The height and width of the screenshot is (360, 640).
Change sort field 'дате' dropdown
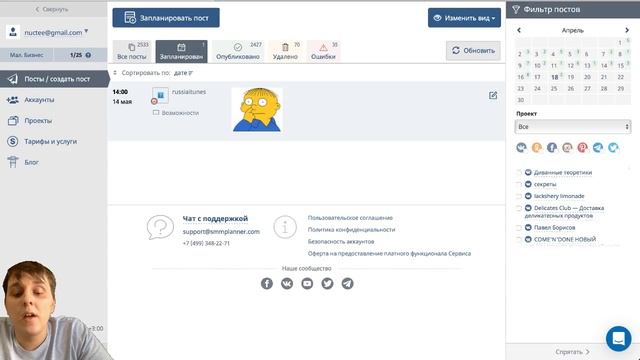pyautogui.click(x=183, y=73)
